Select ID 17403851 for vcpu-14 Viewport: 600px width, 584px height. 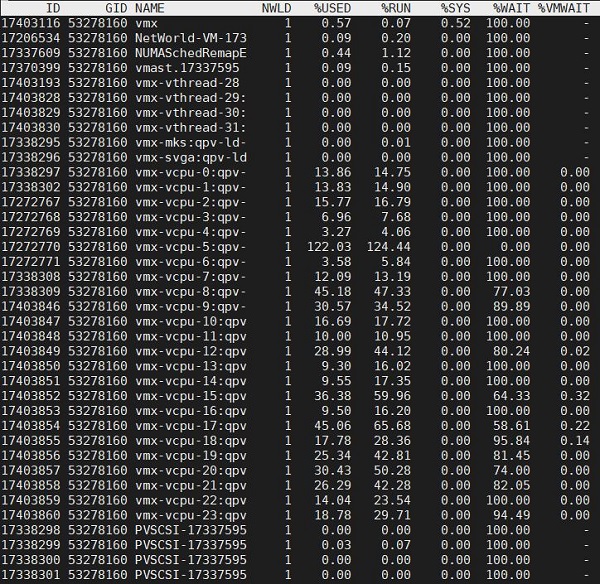tap(31, 381)
